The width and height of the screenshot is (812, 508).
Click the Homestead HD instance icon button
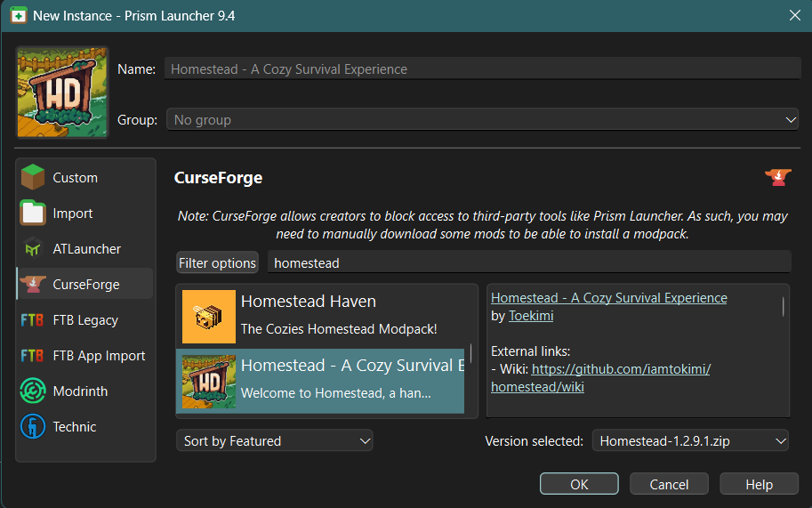pos(62,93)
